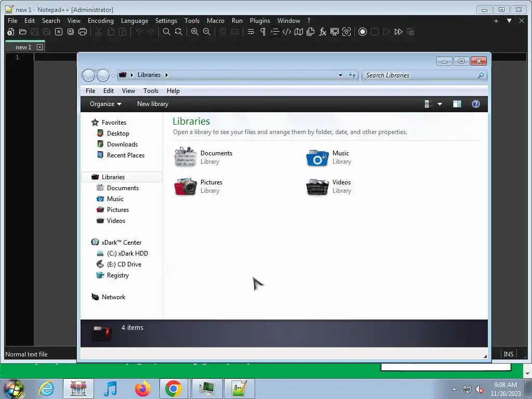Open Notepad++ Plugins menu

pyautogui.click(x=260, y=21)
